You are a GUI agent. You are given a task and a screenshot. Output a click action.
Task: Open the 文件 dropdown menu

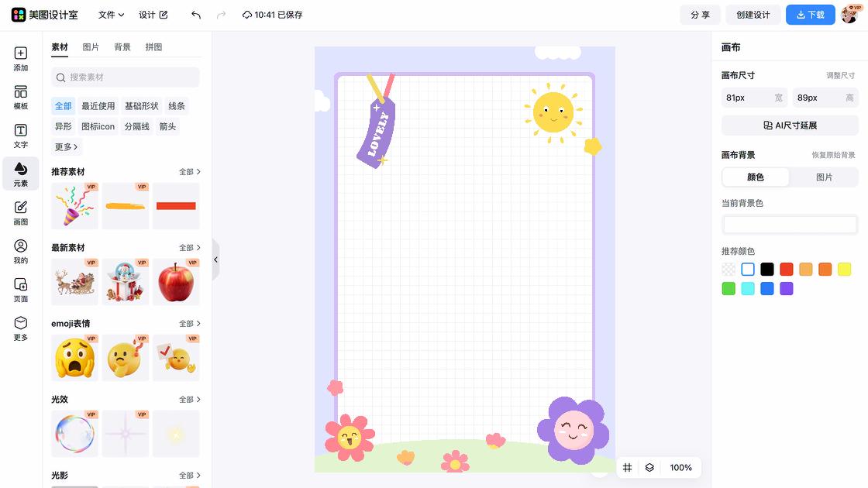pos(111,15)
